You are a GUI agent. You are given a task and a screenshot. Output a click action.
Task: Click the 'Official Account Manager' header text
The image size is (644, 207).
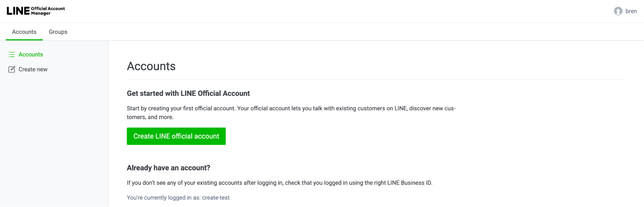coord(48,11)
